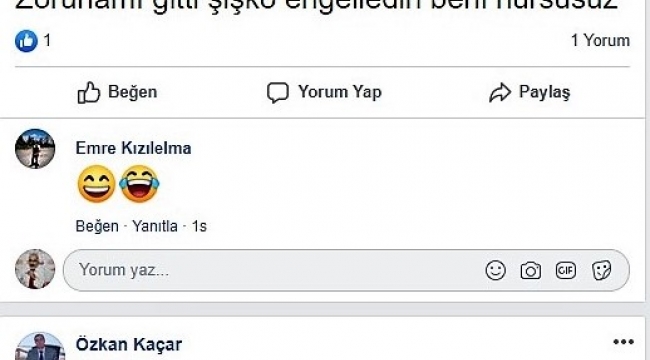Click Emre Kızılelma's profile picture
The width and height of the screenshot is (650, 360).
pos(35,149)
